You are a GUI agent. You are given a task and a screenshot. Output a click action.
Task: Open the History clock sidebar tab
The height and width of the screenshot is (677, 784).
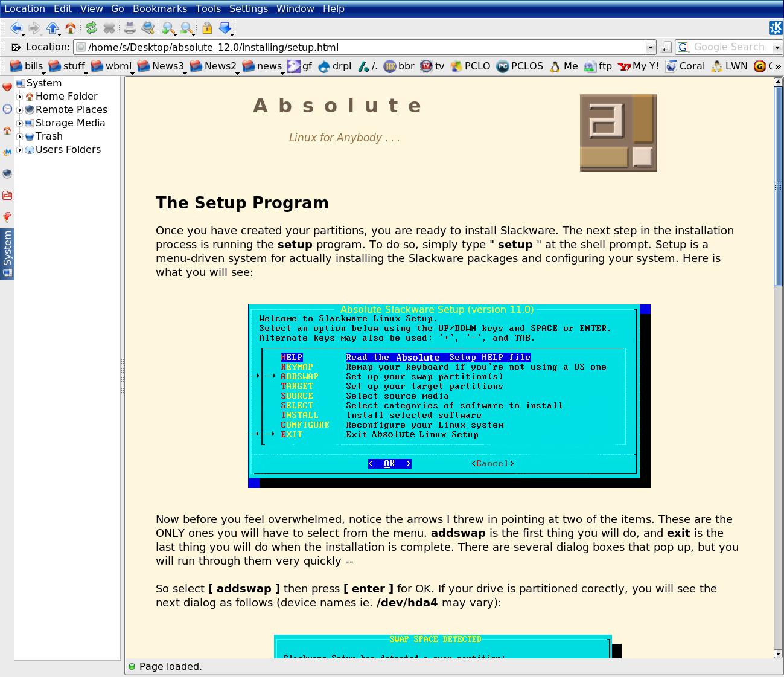coord(7,109)
